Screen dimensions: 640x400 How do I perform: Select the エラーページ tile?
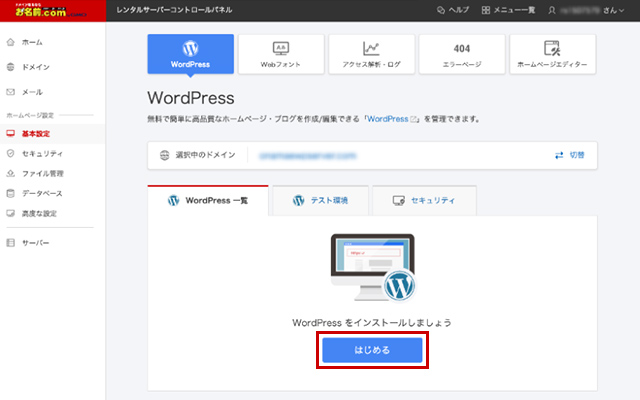(x=462, y=54)
